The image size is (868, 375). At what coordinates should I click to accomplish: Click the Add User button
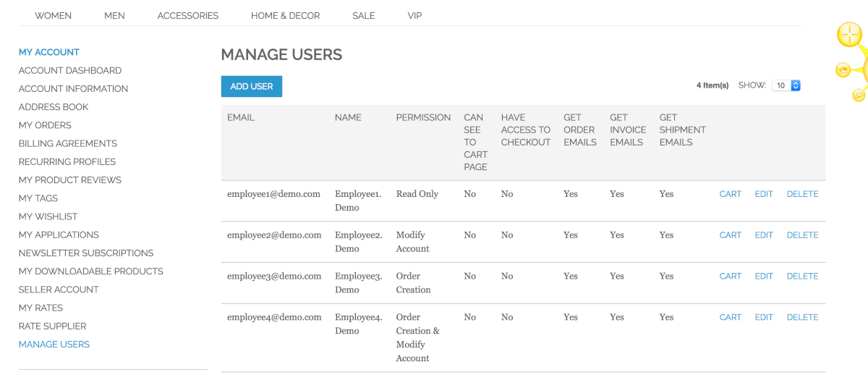(251, 86)
